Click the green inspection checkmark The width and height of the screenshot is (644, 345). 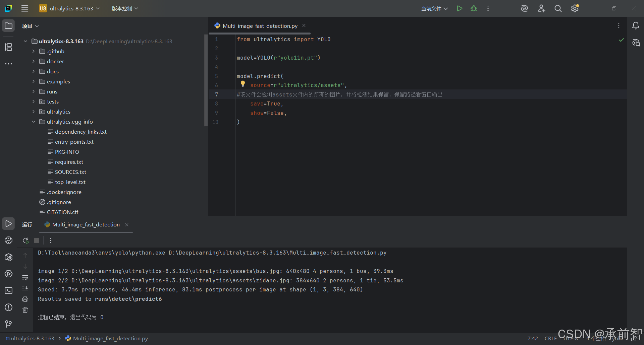click(x=622, y=40)
